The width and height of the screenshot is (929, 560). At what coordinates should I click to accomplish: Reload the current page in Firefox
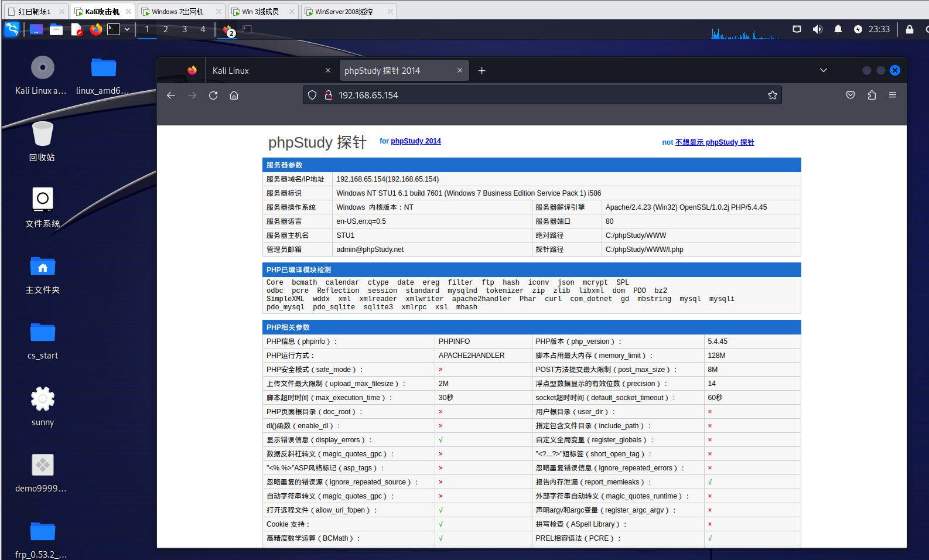(213, 95)
